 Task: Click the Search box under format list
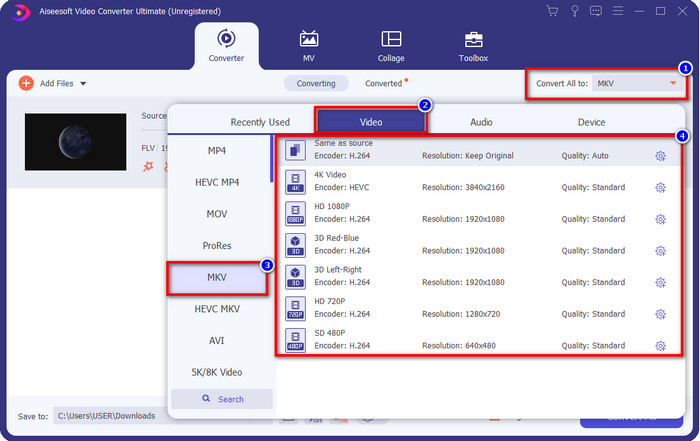(222, 399)
